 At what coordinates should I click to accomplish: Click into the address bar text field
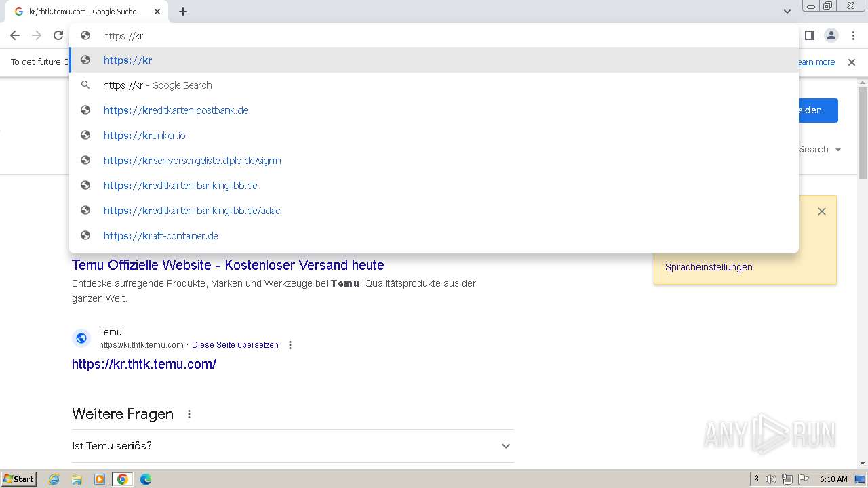(434, 35)
